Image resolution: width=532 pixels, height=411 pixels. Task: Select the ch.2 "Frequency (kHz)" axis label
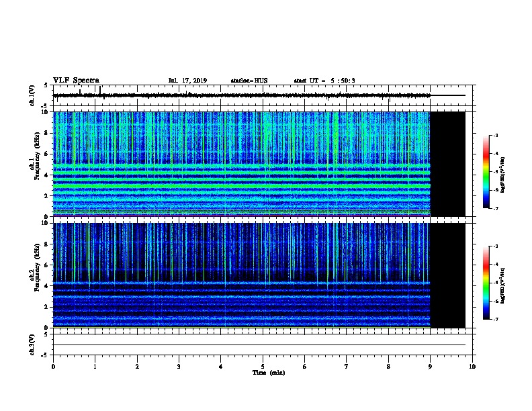(x=36, y=267)
